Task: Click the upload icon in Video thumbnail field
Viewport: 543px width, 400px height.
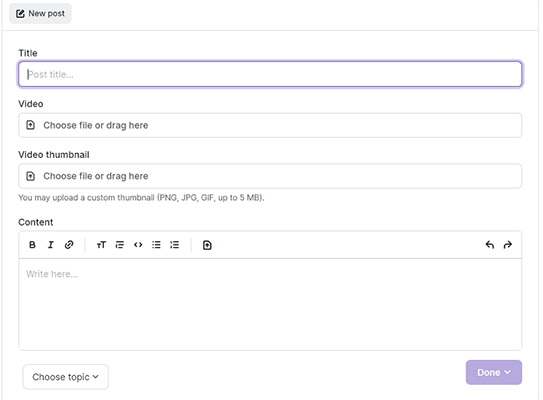Action: point(30,176)
